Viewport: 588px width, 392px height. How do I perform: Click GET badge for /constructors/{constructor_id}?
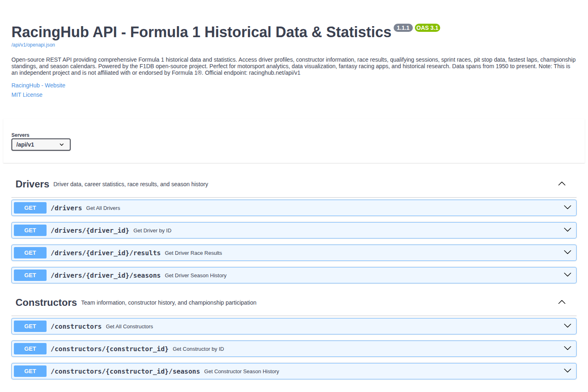click(x=30, y=349)
